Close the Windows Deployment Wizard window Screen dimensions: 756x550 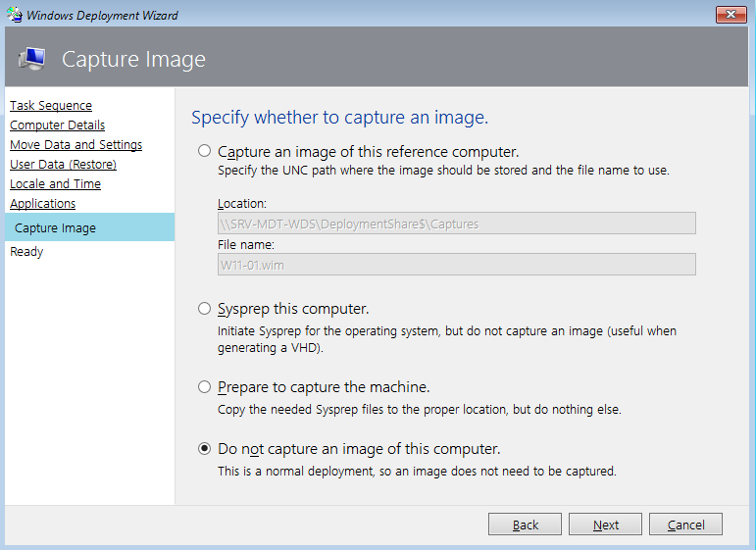731,15
